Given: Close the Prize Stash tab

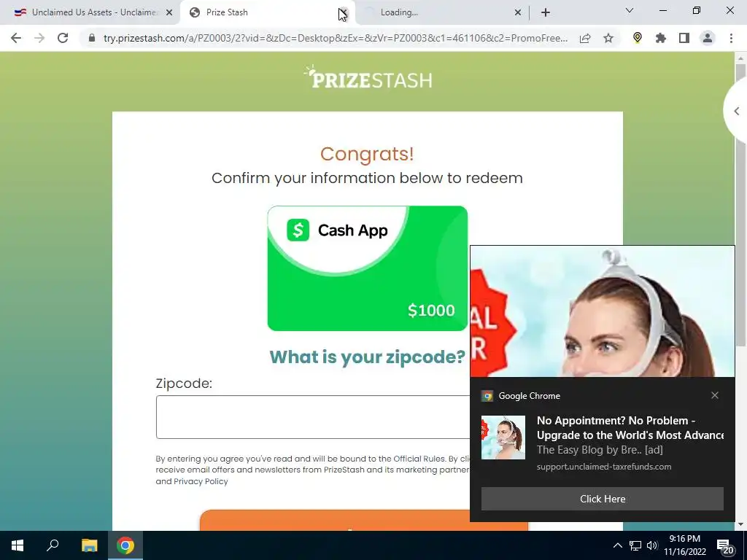Looking at the screenshot, I should tap(344, 12).
